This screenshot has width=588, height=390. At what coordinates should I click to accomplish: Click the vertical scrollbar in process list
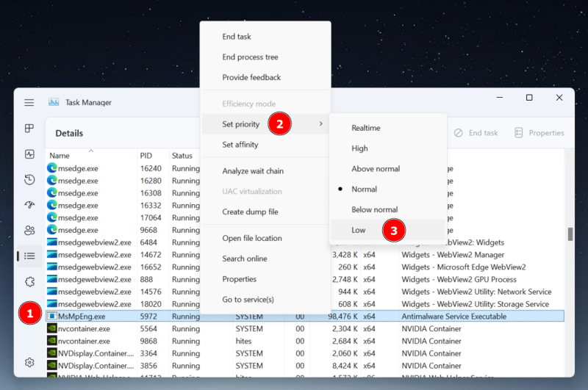pyautogui.click(x=570, y=235)
